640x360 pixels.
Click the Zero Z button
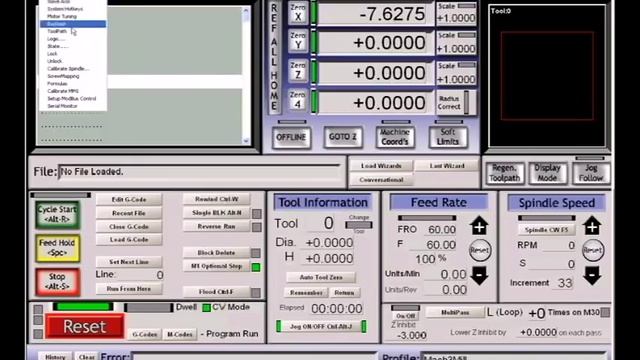point(298,71)
